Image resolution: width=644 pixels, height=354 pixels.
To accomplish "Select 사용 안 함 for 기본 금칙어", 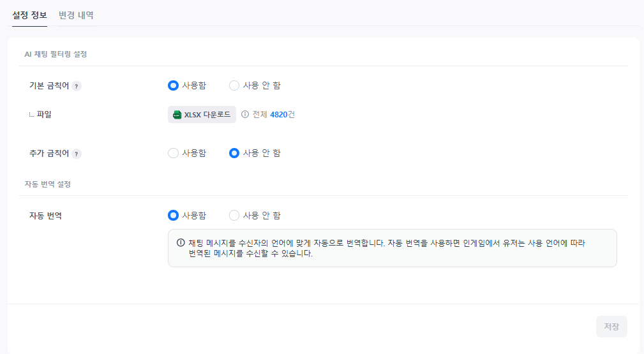I will point(234,85).
